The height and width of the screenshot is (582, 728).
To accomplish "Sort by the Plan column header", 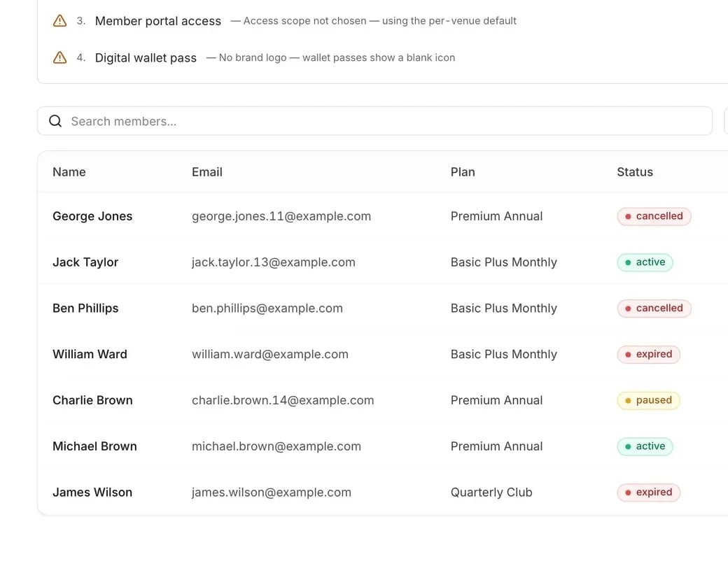I will point(463,172).
